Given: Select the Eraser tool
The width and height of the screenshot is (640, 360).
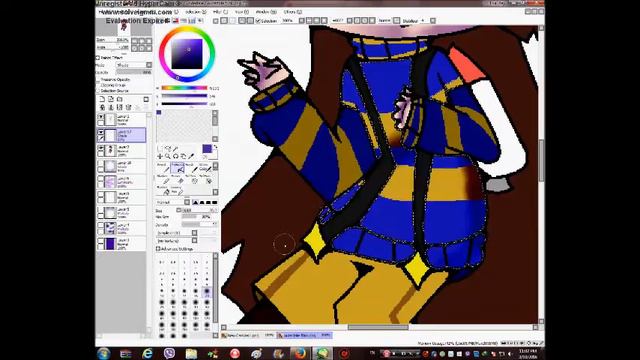Looking at the screenshot, I should click(x=177, y=179).
